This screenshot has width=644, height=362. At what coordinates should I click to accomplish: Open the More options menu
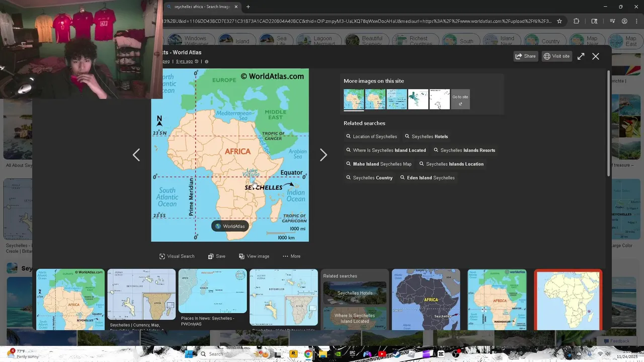(x=292, y=256)
